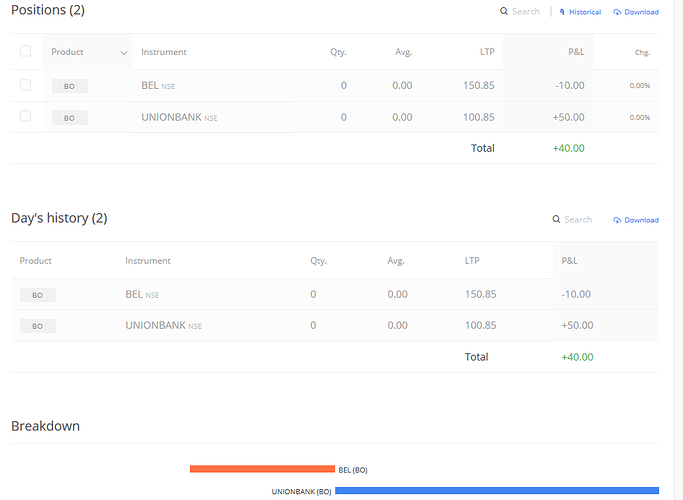The height and width of the screenshot is (500, 683).
Task: Open the Historical positions link
Action: [585, 12]
